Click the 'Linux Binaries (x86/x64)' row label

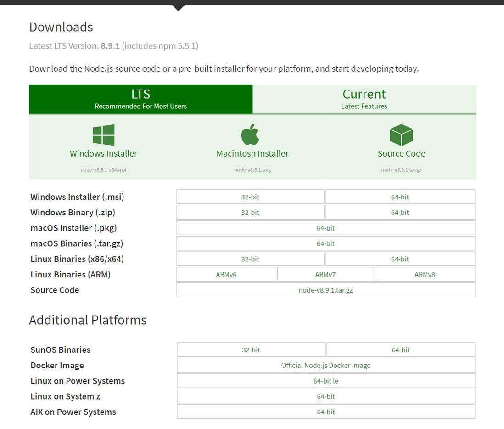point(77,259)
